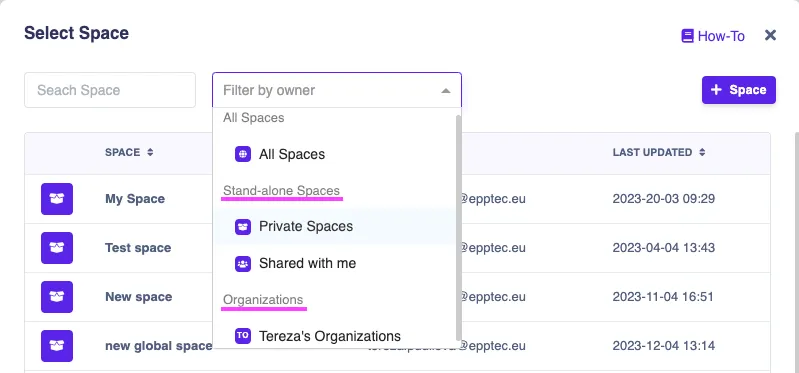Click the Private Spaces box icon

click(x=243, y=226)
